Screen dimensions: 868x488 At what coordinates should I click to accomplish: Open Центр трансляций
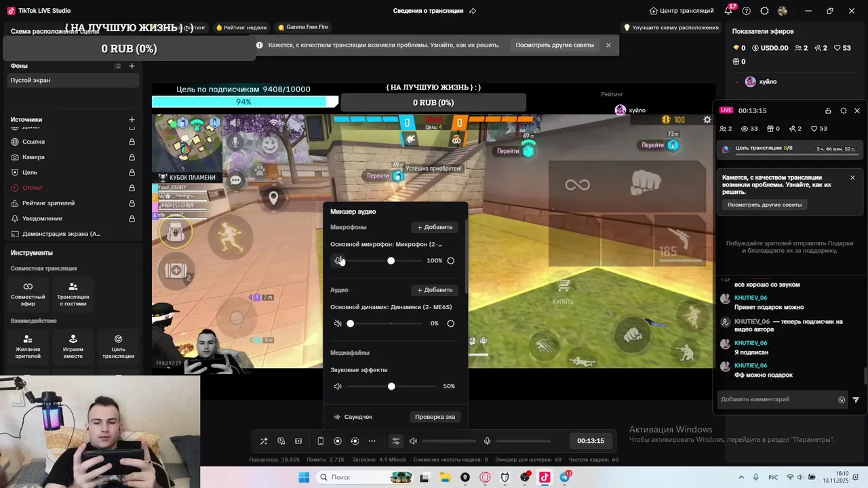point(682,11)
